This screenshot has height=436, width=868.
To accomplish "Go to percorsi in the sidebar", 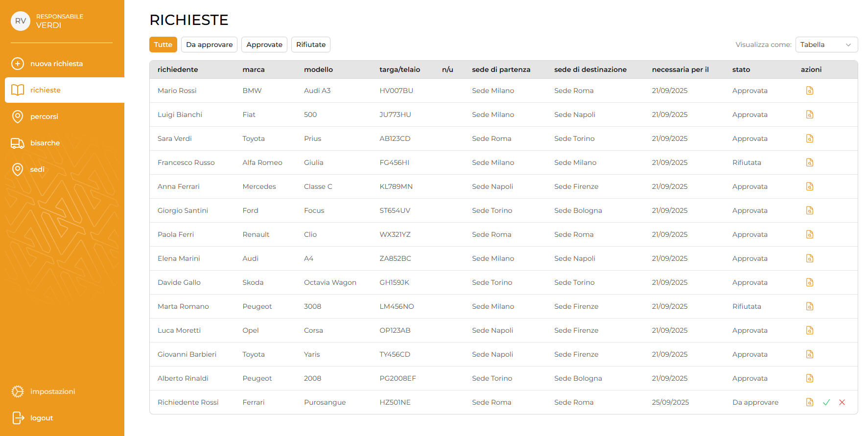I will click(44, 116).
